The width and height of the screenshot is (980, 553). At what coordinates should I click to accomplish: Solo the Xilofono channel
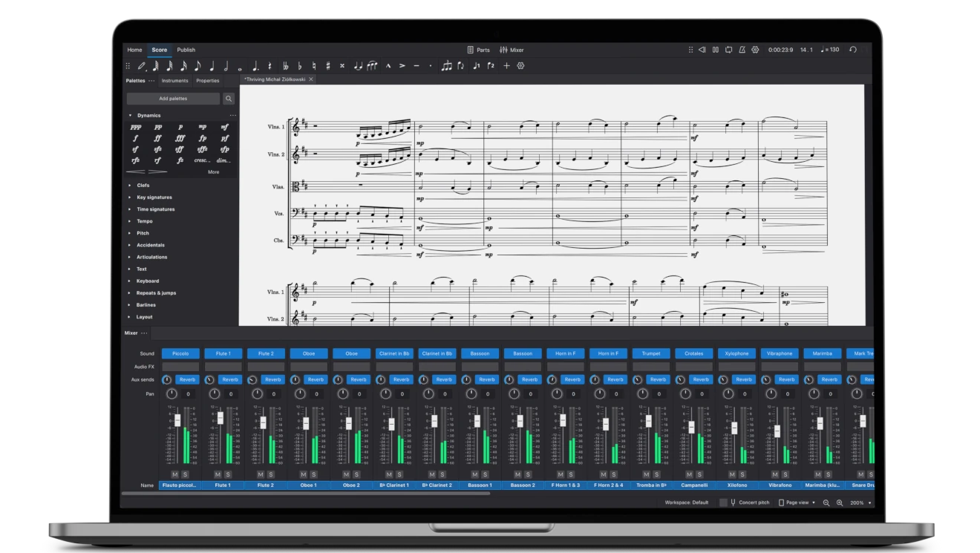[742, 474]
